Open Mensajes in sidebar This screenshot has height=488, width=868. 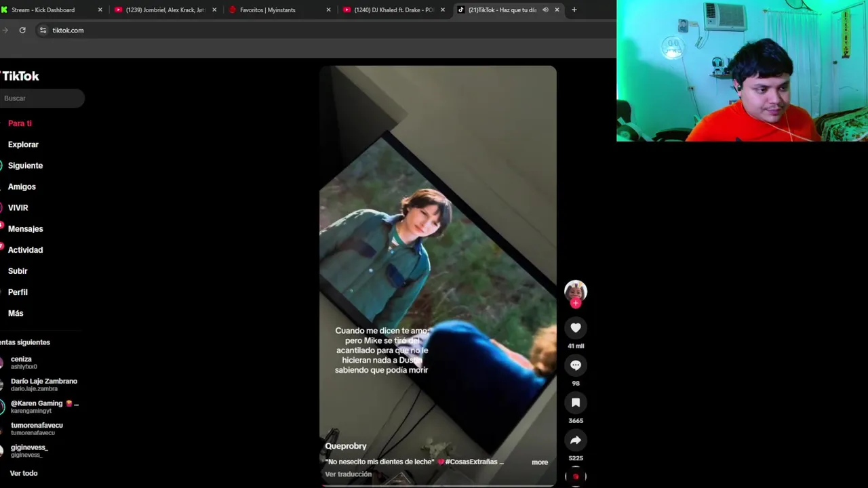tap(25, 228)
